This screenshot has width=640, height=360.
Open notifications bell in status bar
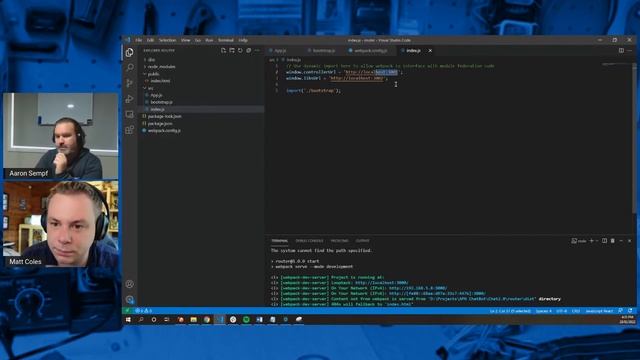(x=630, y=311)
